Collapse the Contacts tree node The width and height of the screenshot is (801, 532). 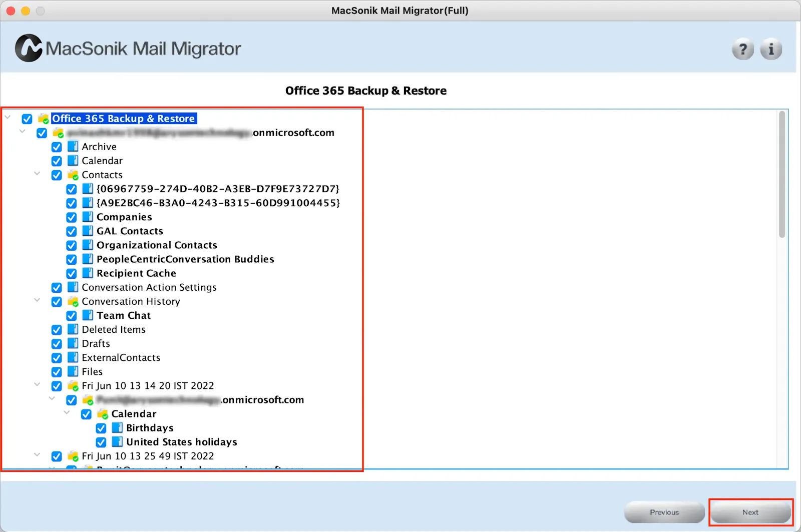[x=37, y=174]
